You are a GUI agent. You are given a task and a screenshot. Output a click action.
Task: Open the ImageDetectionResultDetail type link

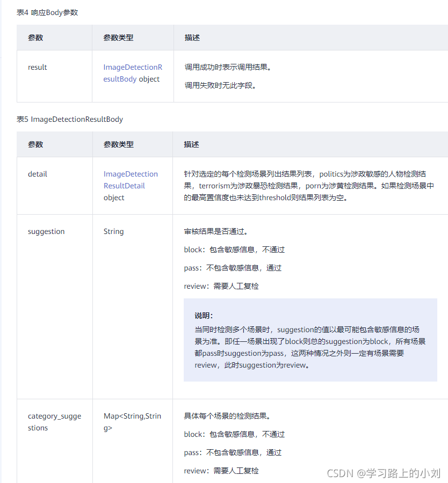click(x=131, y=180)
